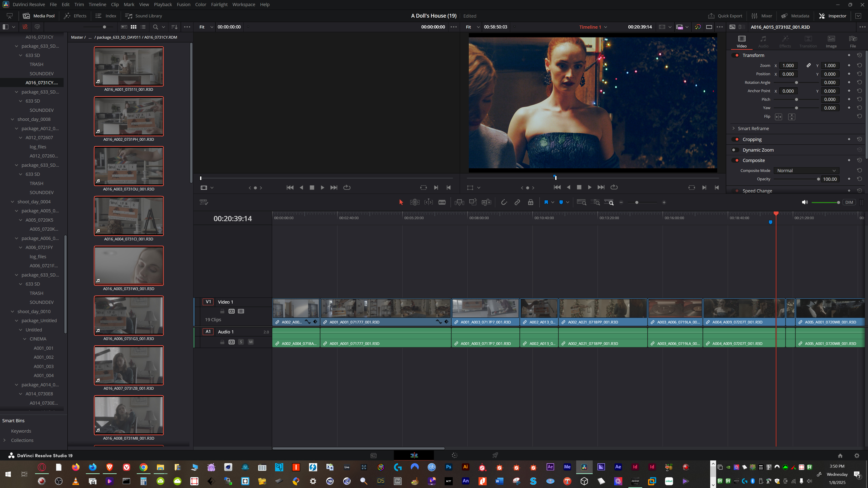Toggle Mute on Audio 1 track
The image size is (868, 488).
(x=251, y=342)
